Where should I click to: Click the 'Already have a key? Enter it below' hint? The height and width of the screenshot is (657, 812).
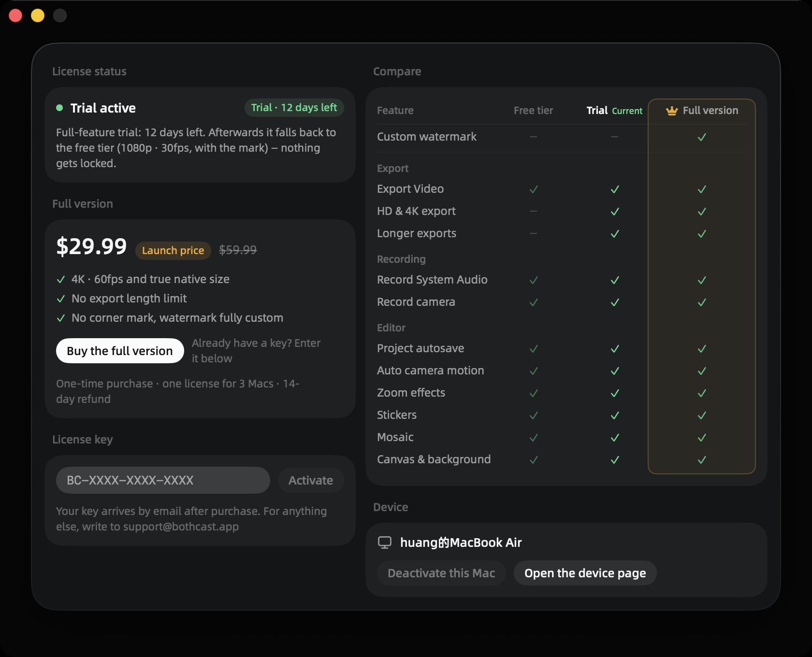point(256,351)
